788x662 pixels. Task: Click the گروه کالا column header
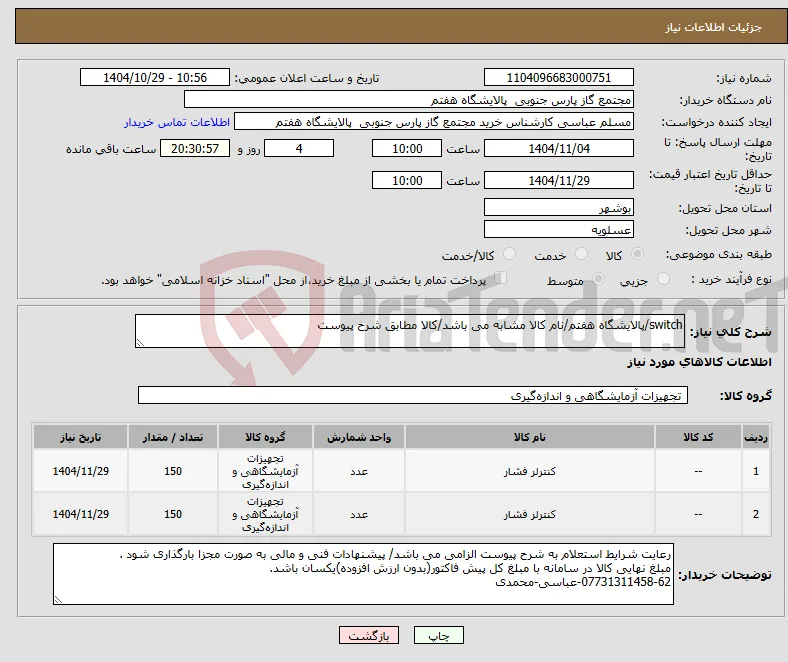click(x=265, y=437)
